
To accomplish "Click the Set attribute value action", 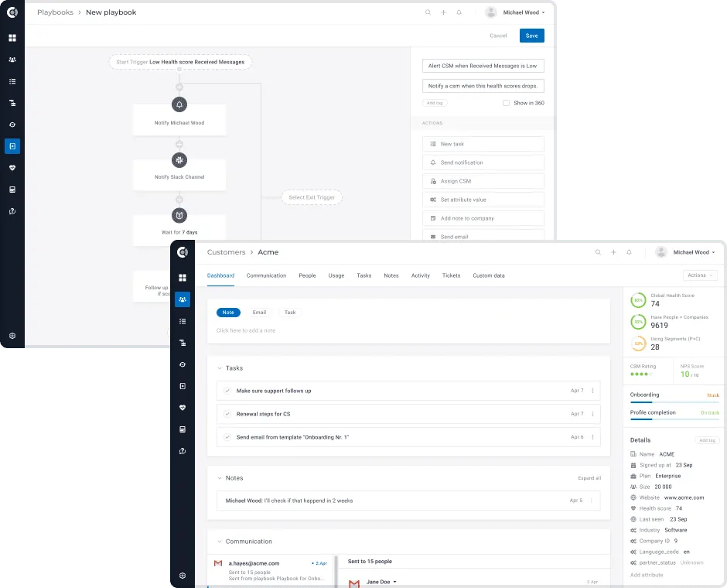I will 483,200.
